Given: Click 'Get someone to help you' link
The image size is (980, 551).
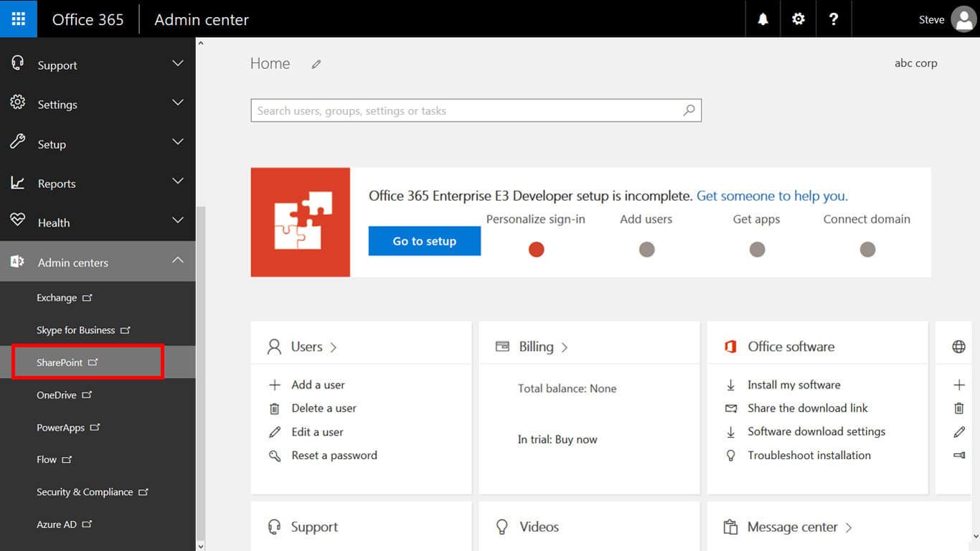Looking at the screenshot, I should (x=772, y=196).
